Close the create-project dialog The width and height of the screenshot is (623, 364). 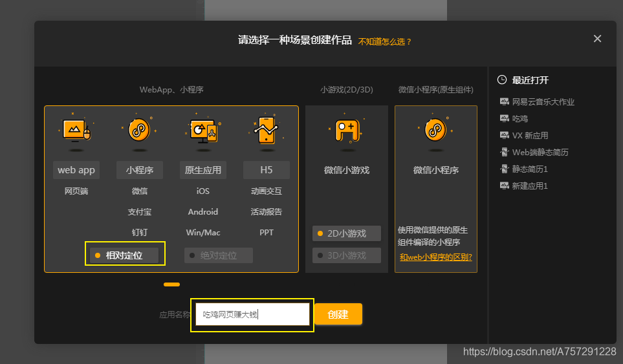(597, 39)
